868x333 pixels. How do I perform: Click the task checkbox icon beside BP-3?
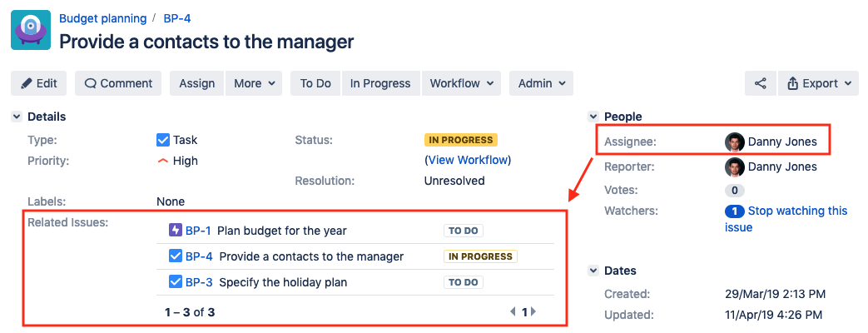(176, 282)
